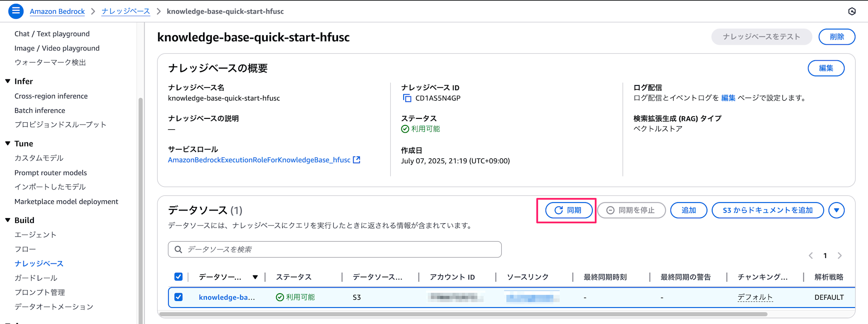Open Batch inference

(x=40, y=110)
